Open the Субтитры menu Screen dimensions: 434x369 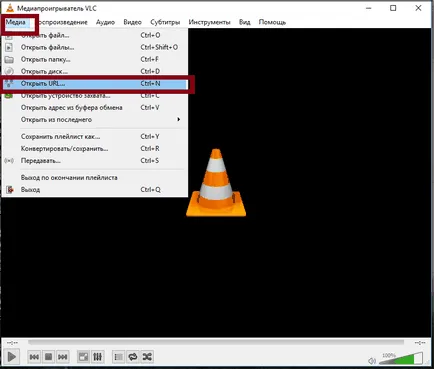coord(165,22)
